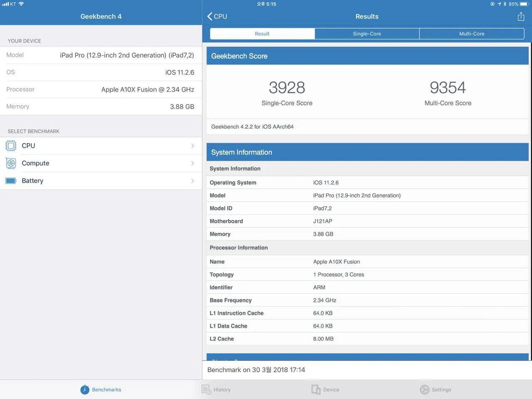Expand the Battery row chevron
Screen dimensions: 532x399
click(x=192, y=181)
